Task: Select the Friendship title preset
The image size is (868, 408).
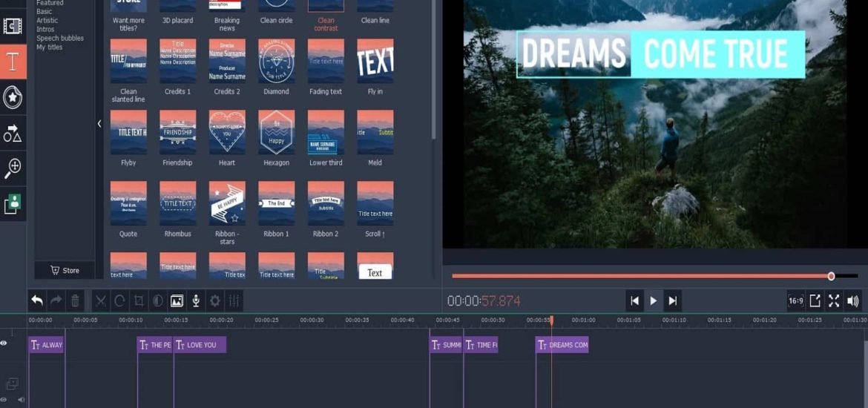Action: point(178,132)
